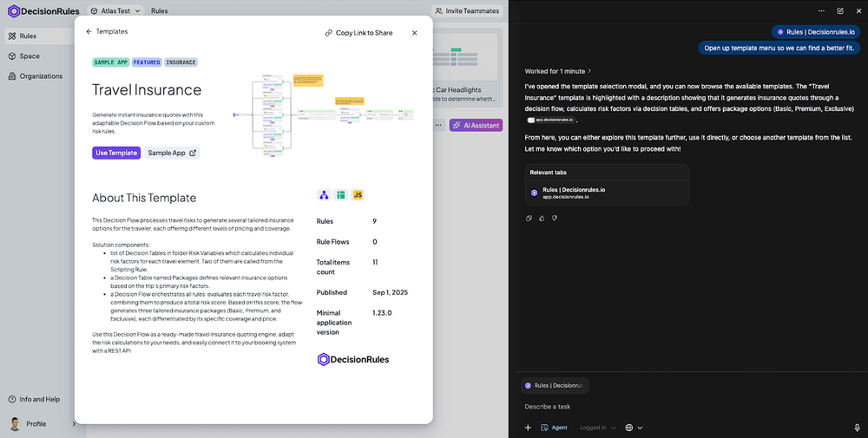Click the Published date Sep 1, 2025
Viewport: 868px width, 438px height.
point(391,292)
